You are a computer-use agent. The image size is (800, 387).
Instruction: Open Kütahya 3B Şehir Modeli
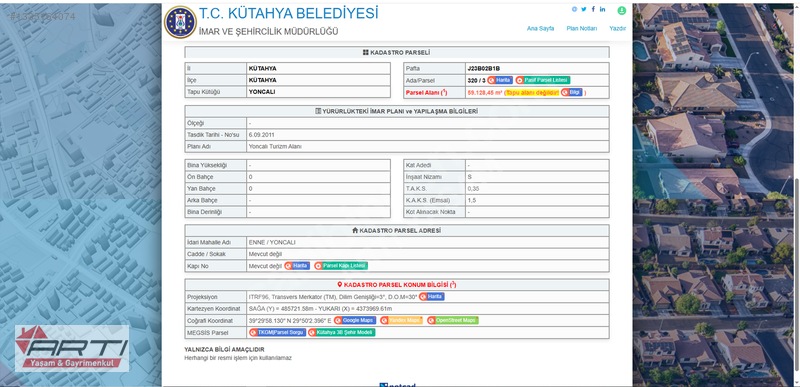point(341,332)
